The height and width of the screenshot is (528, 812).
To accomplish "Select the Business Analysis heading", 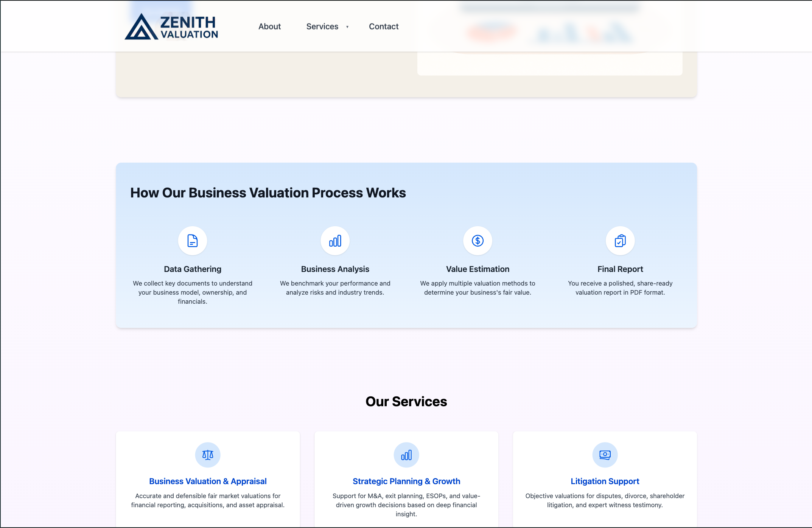I will (x=335, y=269).
